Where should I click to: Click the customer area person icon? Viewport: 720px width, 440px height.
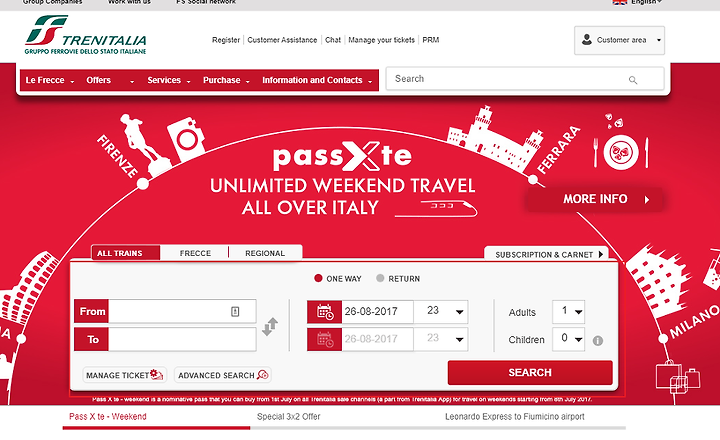586,39
